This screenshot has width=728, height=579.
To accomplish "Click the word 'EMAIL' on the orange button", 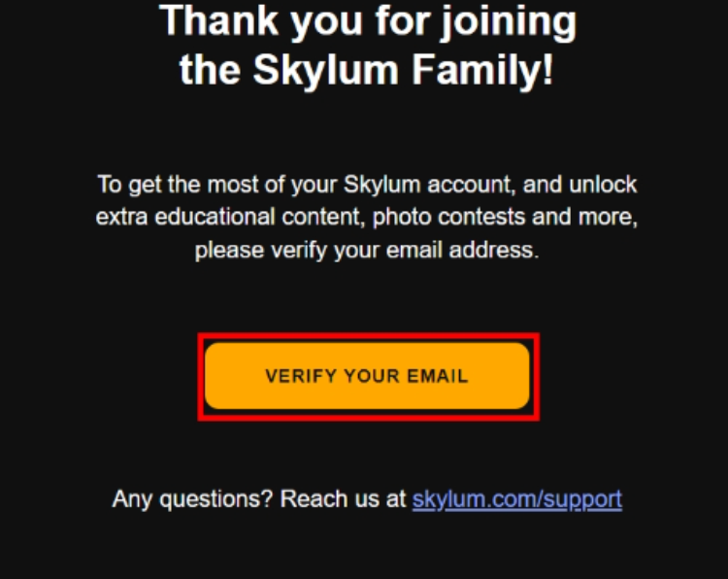I will click(437, 376).
